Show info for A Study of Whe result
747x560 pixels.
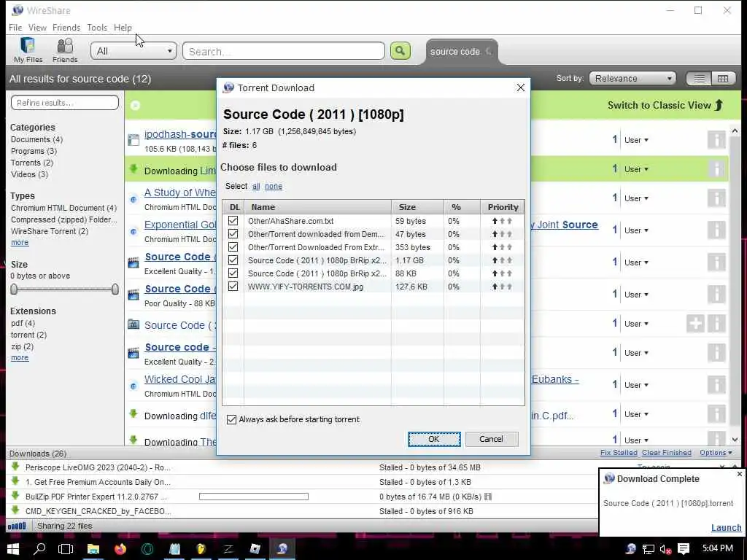click(x=716, y=198)
